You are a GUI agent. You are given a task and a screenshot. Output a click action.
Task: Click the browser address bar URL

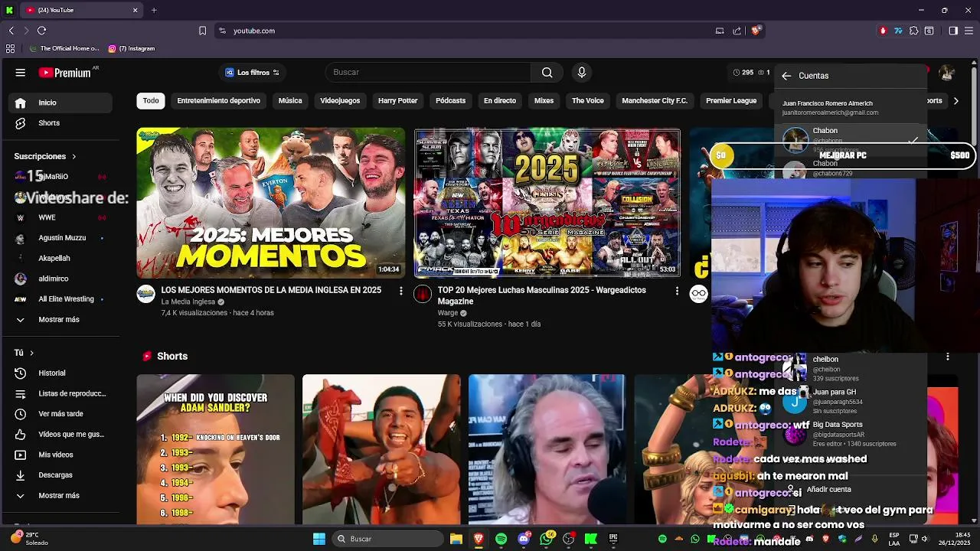tap(254, 31)
